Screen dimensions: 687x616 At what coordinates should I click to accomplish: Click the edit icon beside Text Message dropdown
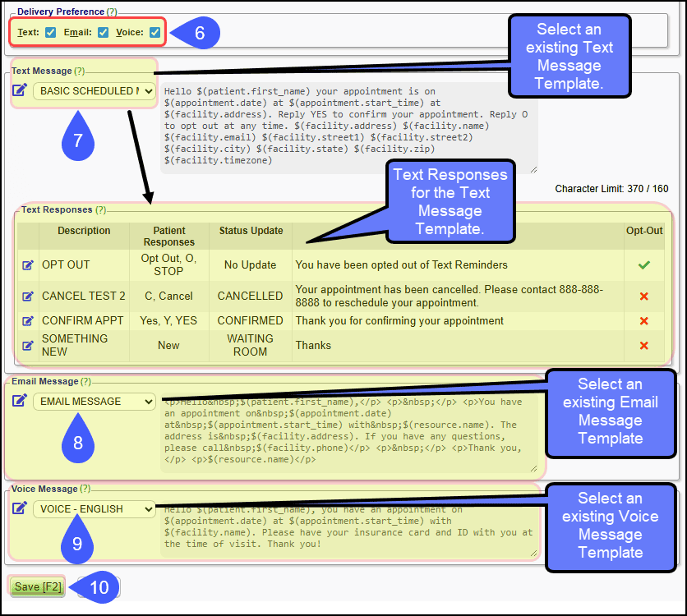click(20, 90)
